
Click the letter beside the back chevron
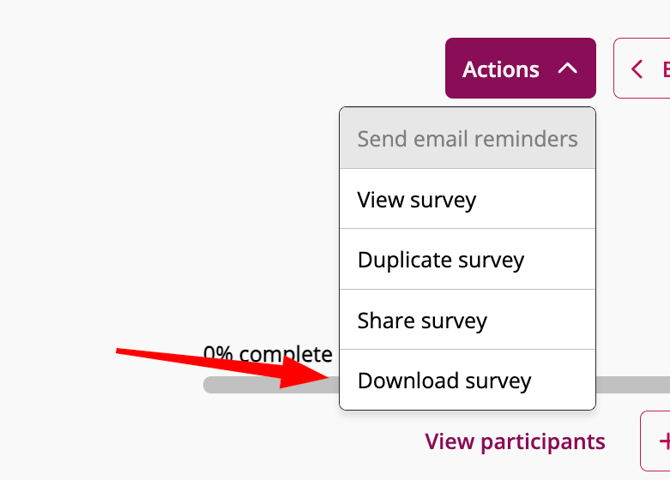pyautogui.click(x=665, y=69)
